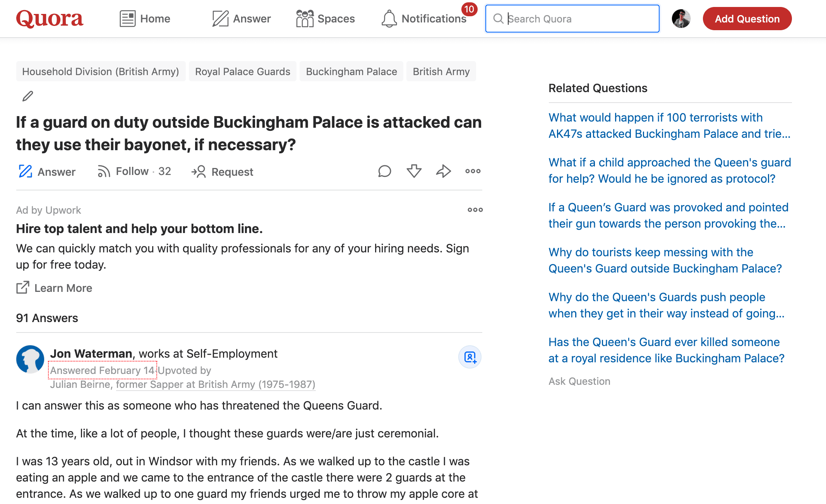826x504 pixels.
Task: Click the Notifications bell icon
Action: [389, 19]
